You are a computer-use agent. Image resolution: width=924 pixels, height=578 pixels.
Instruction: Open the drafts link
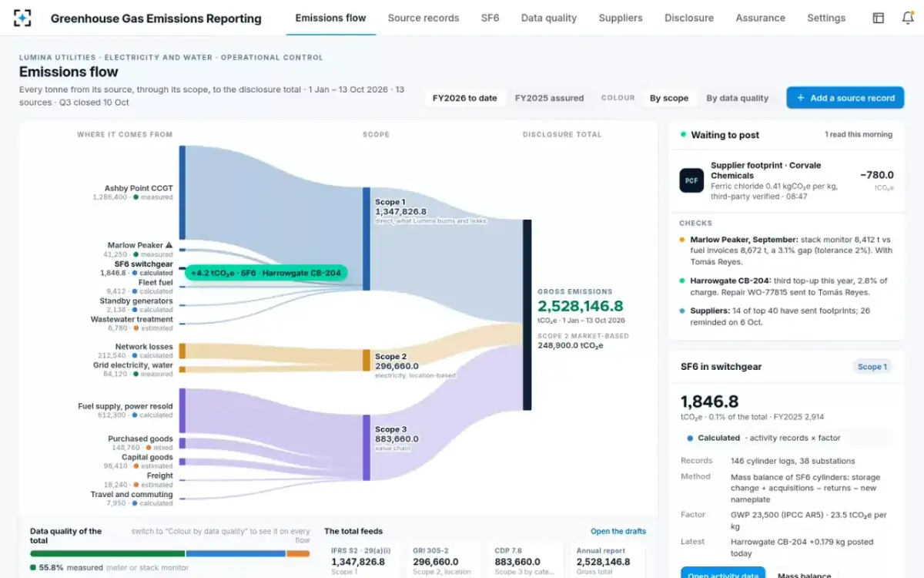tap(618, 531)
